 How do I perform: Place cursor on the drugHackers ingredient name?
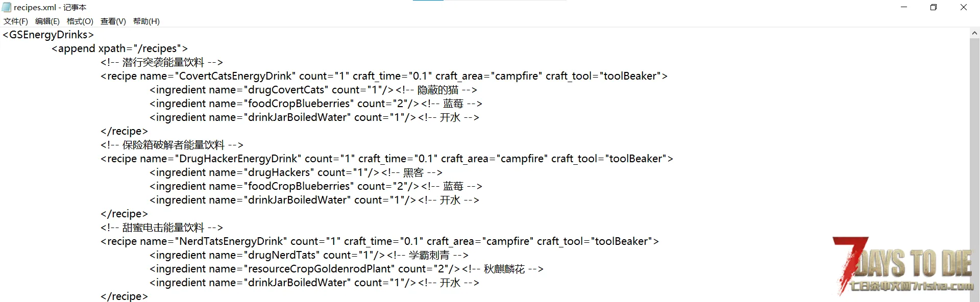279,172
